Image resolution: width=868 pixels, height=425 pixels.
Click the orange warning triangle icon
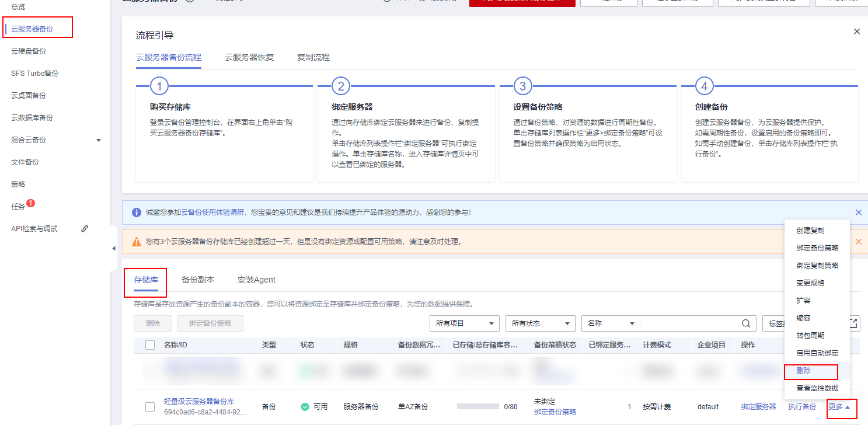pos(137,242)
